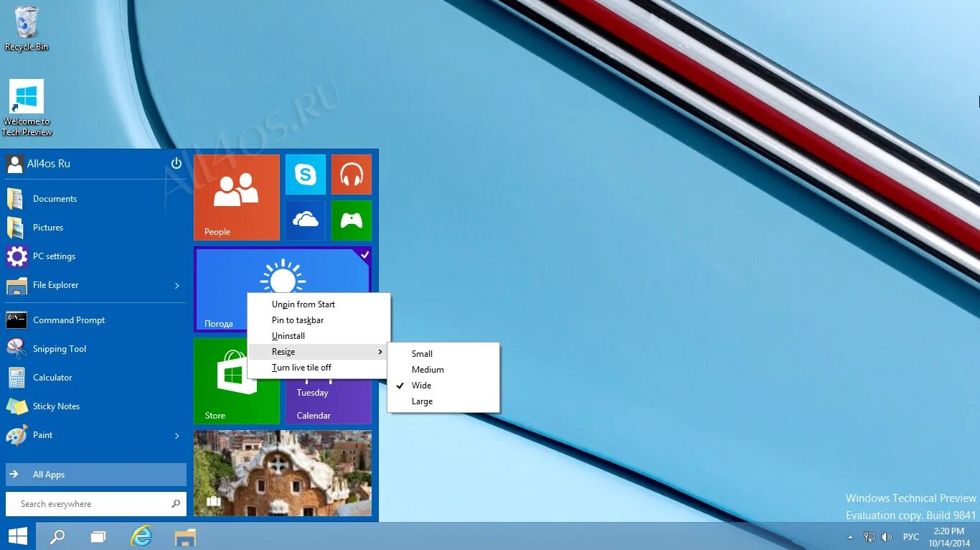The height and width of the screenshot is (550, 980).
Task: Open the Resize submenu
Action: [283, 351]
